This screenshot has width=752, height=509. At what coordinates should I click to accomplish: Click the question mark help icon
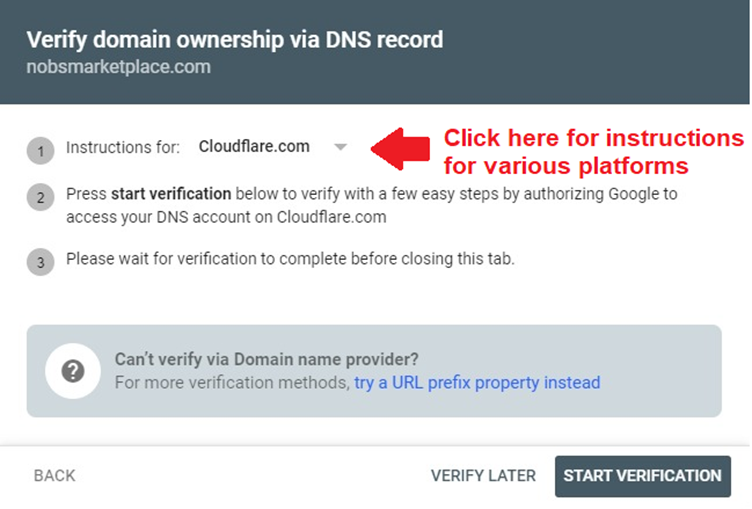(x=72, y=371)
